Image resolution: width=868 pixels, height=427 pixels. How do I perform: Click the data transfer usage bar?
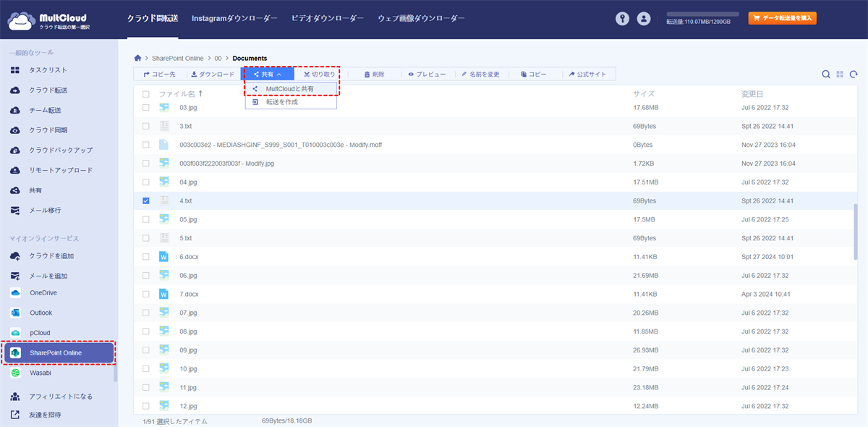(702, 14)
